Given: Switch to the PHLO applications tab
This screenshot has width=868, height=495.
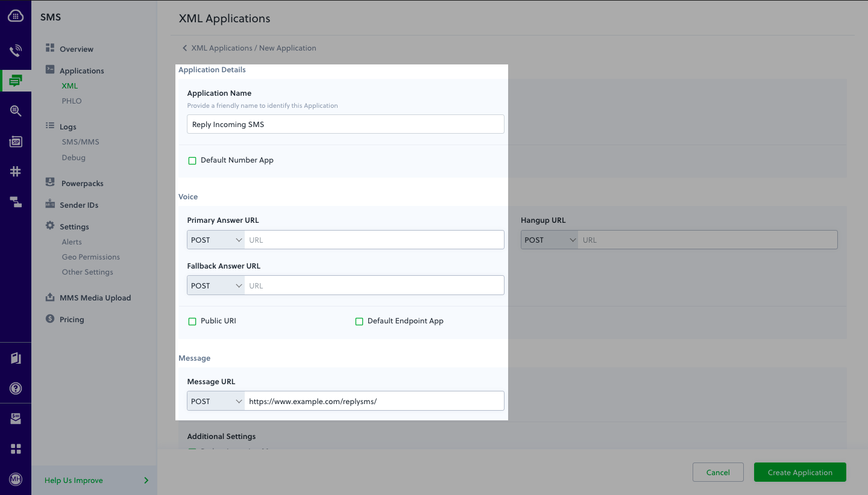Looking at the screenshot, I should point(72,101).
